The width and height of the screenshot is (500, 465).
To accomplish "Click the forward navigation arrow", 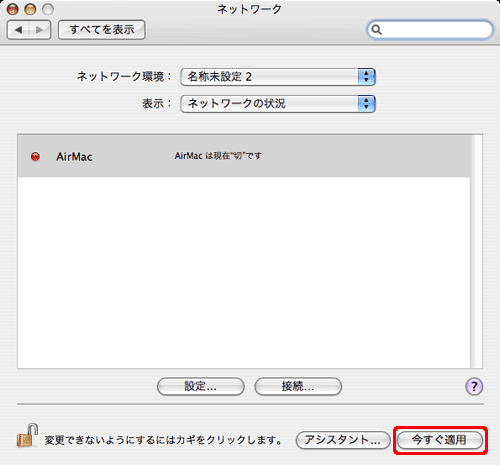I will tap(40, 30).
